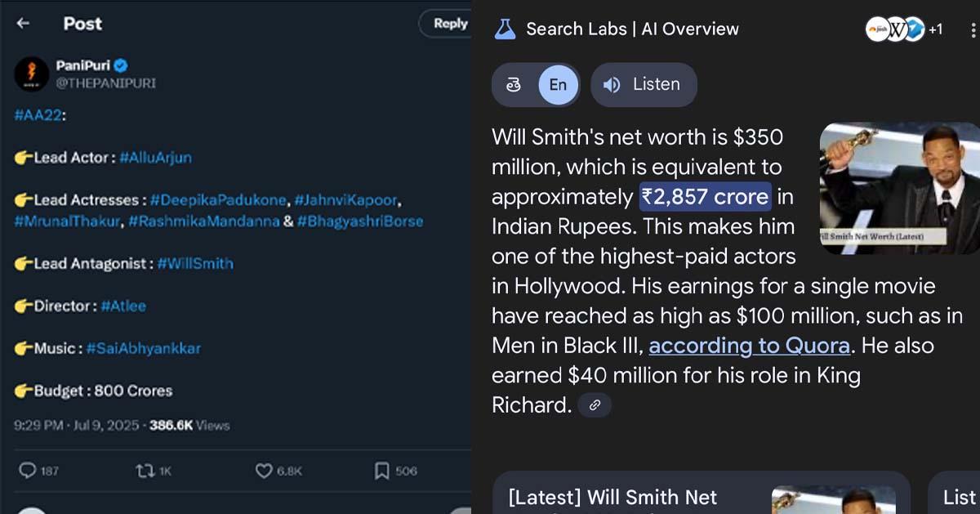Open PaniPuri profile avatar
The image size is (980, 514).
(x=32, y=74)
